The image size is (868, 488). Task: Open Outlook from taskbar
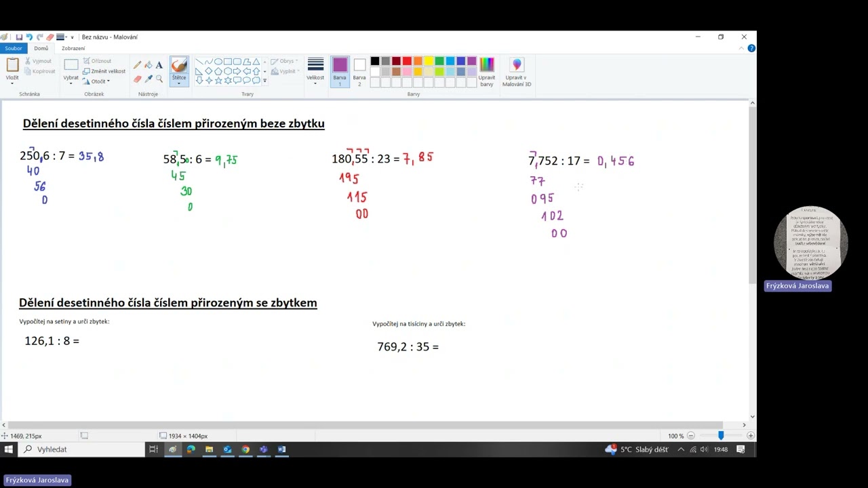(227, 449)
